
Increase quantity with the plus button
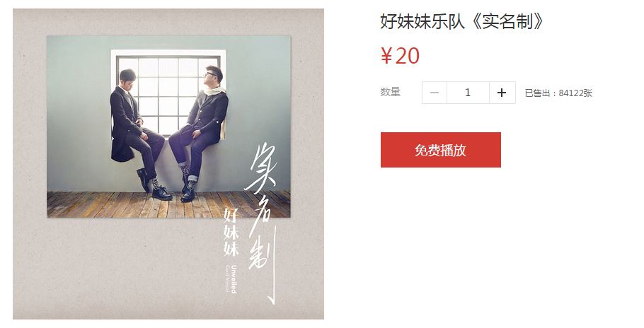tap(502, 93)
